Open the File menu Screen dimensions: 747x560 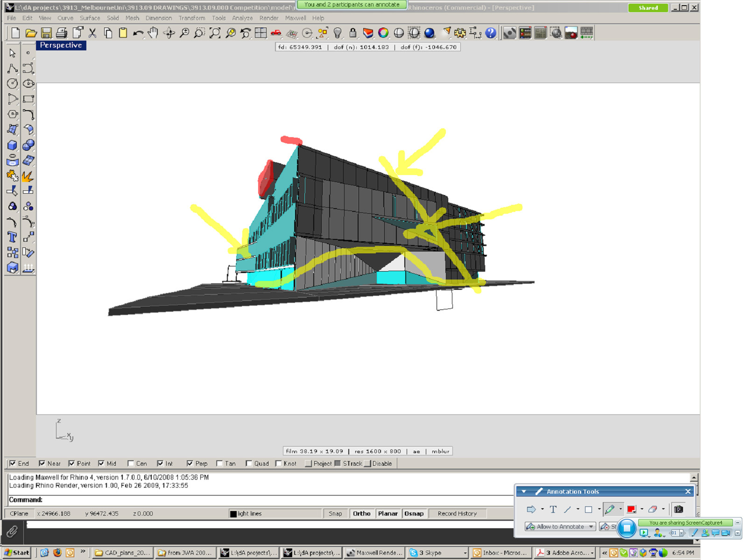(x=12, y=18)
